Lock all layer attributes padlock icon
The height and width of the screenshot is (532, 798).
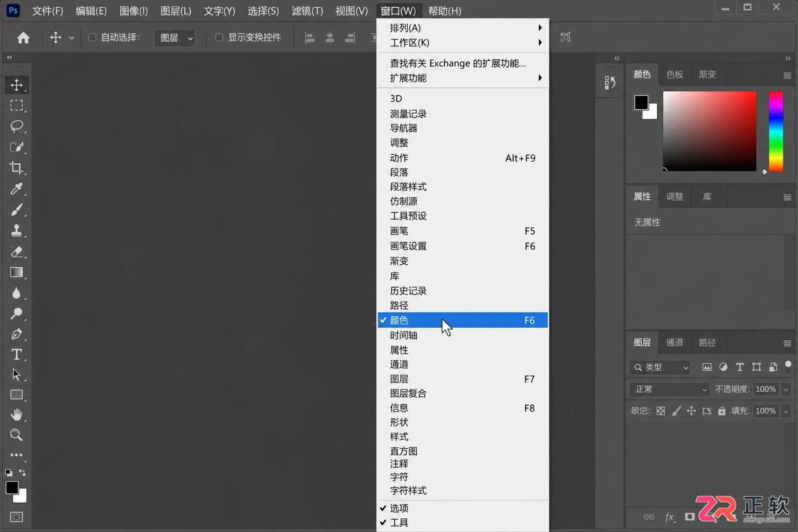click(x=722, y=411)
